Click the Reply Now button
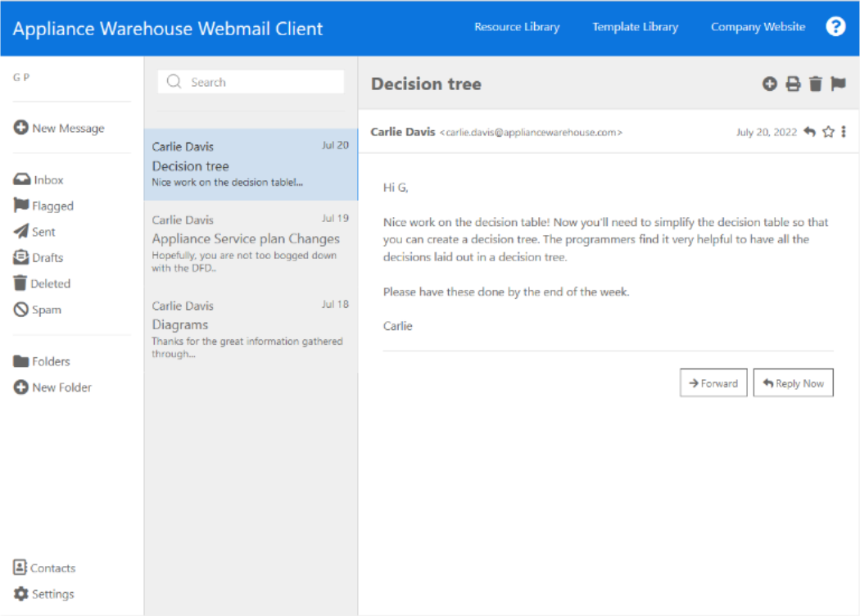Viewport: 860px width, 616px height. pyautogui.click(x=793, y=383)
